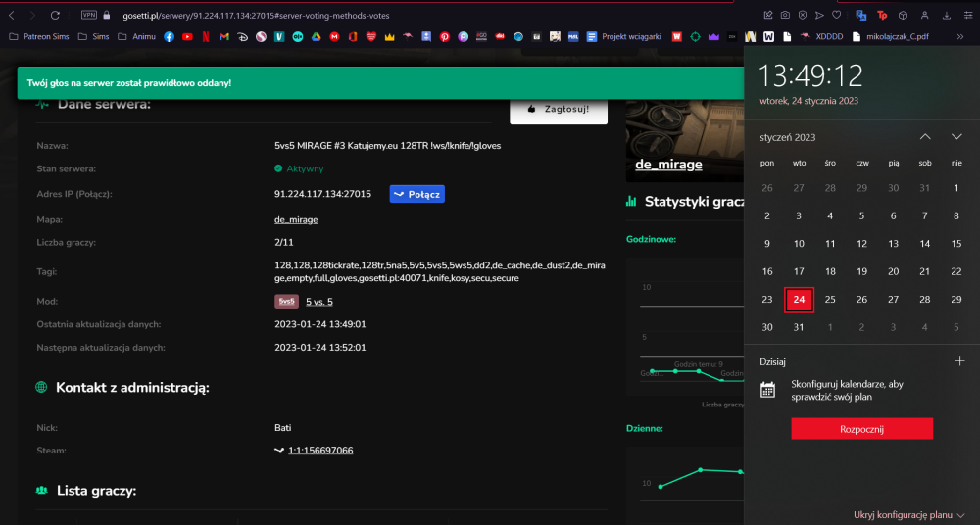The height and width of the screenshot is (525, 980).
Task: Click the server name 5vs5 MIRAGE #3 text
Action: 387,146
